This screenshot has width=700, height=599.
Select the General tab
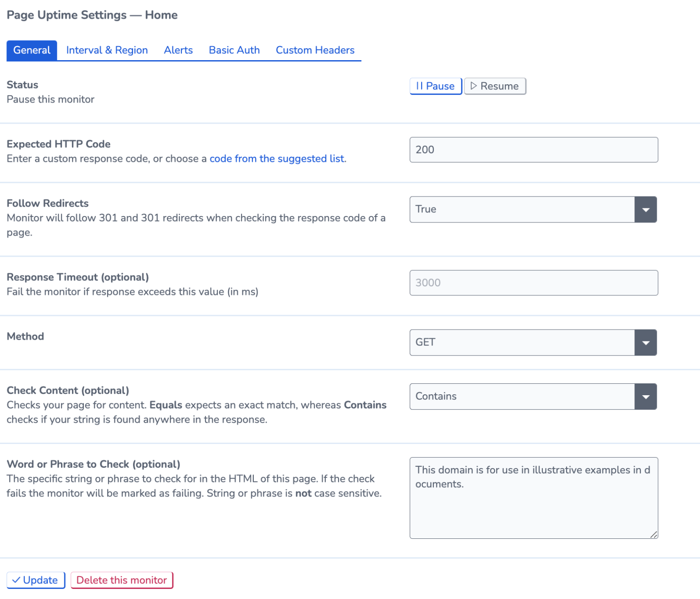tap(31, 50)
